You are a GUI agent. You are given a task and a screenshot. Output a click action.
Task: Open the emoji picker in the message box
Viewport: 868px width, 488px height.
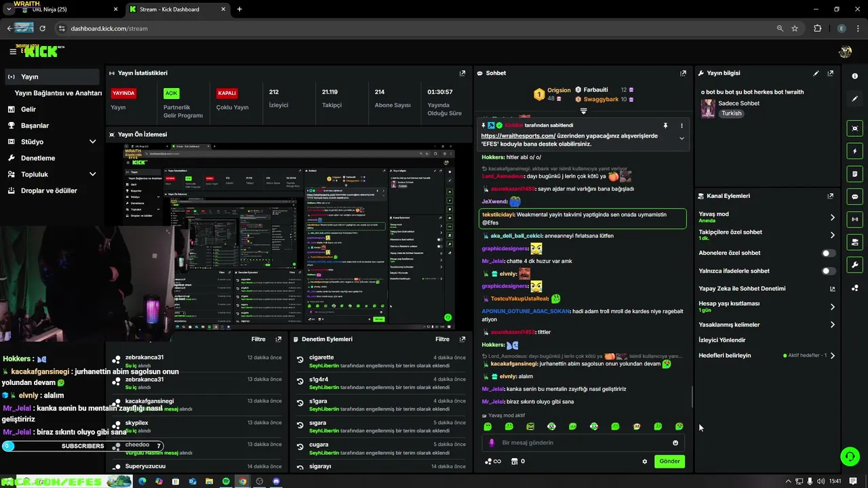click(675, 443)
